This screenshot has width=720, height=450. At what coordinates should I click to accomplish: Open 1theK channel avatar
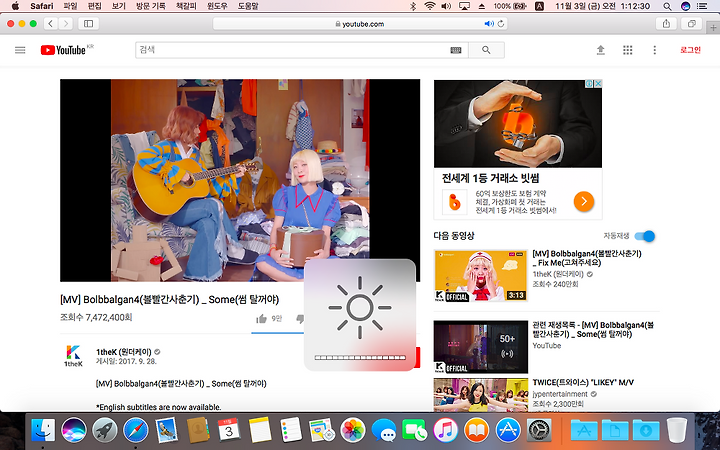[73, 355]
